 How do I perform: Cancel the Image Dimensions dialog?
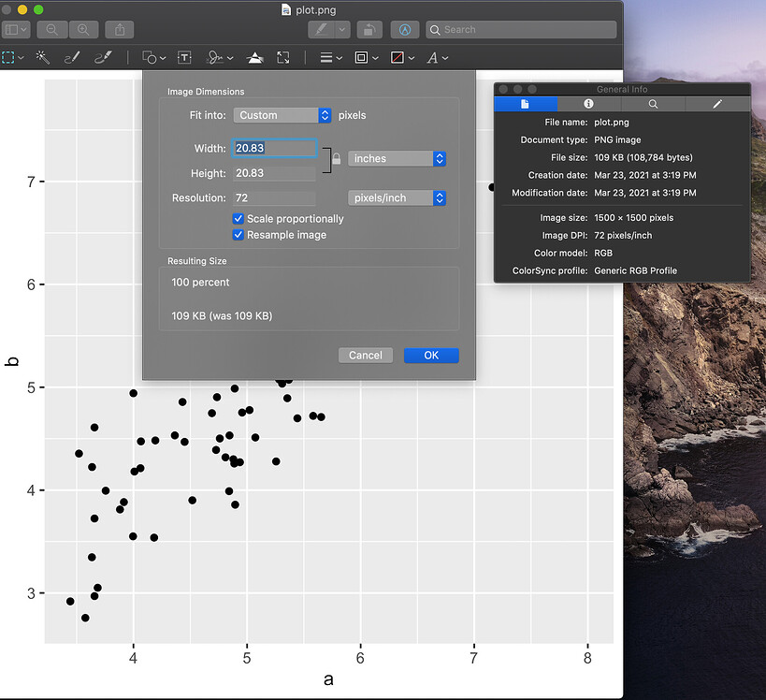click(x=365, y=355)
